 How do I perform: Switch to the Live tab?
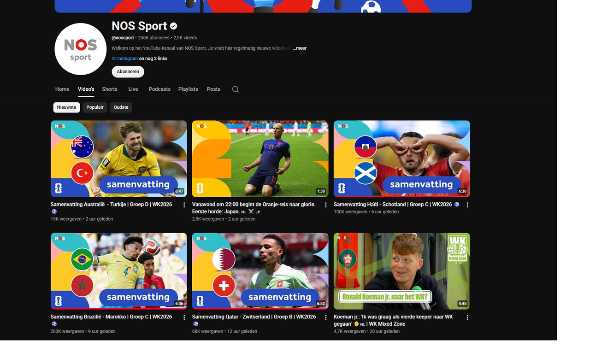click(x=133, y=89)
